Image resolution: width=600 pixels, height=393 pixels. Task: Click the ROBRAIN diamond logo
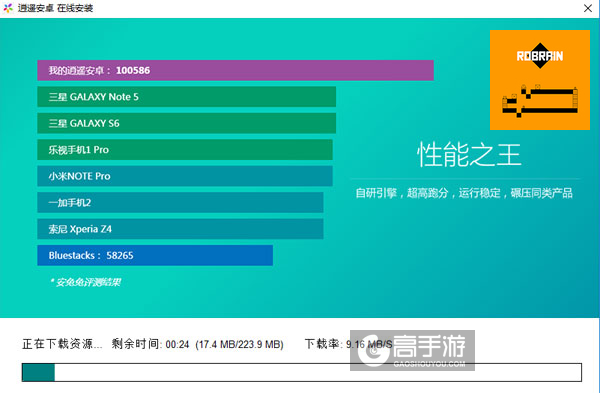540,56
